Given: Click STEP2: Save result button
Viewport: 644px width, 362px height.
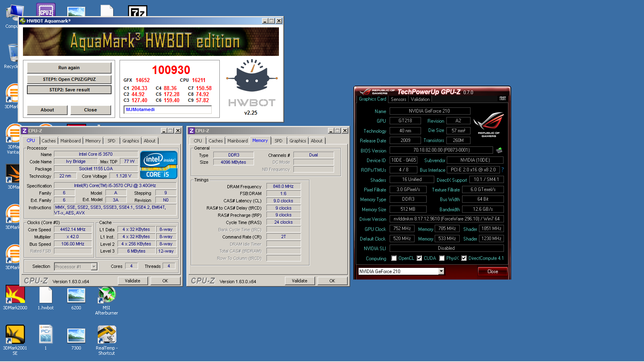Looking at the screenshot, I should tap(69, 90).
